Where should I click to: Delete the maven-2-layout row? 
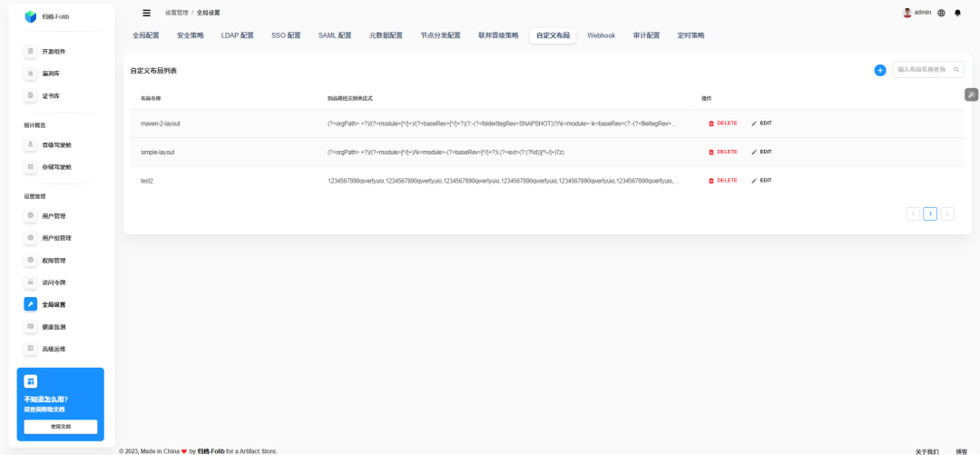pyautogui.click(x=722, y=124)
